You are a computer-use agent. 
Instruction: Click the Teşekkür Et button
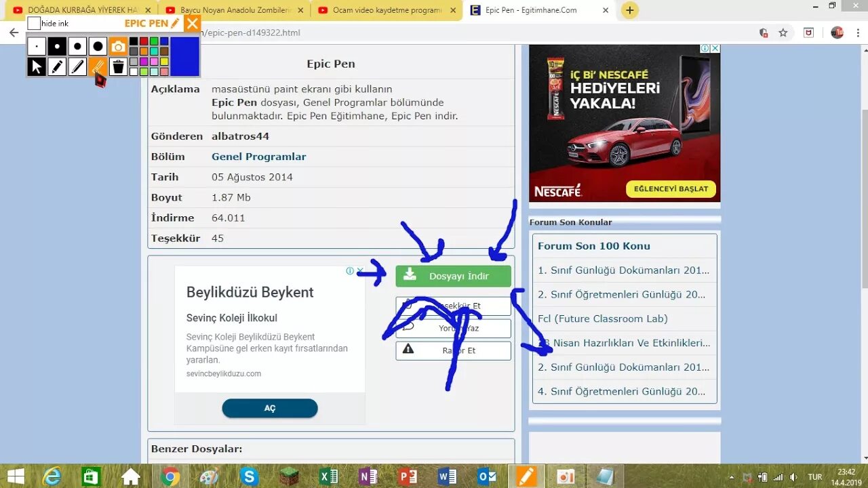(453, 306)
